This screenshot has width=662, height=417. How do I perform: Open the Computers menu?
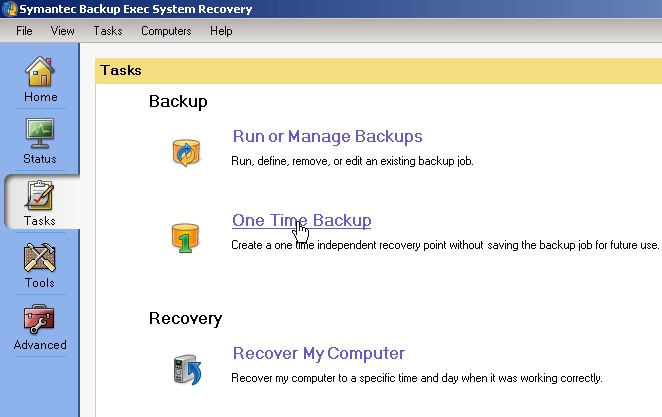pyautogui.click(x=166, y=31)
